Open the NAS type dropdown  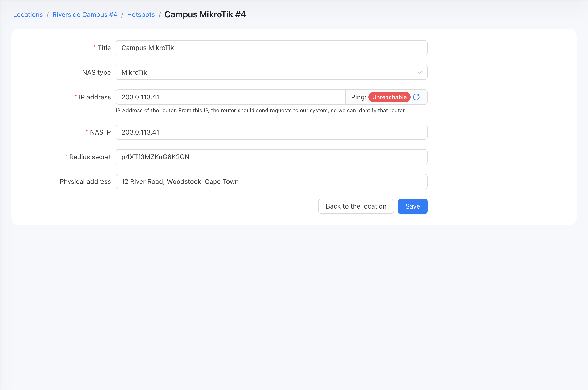point(271,72)
